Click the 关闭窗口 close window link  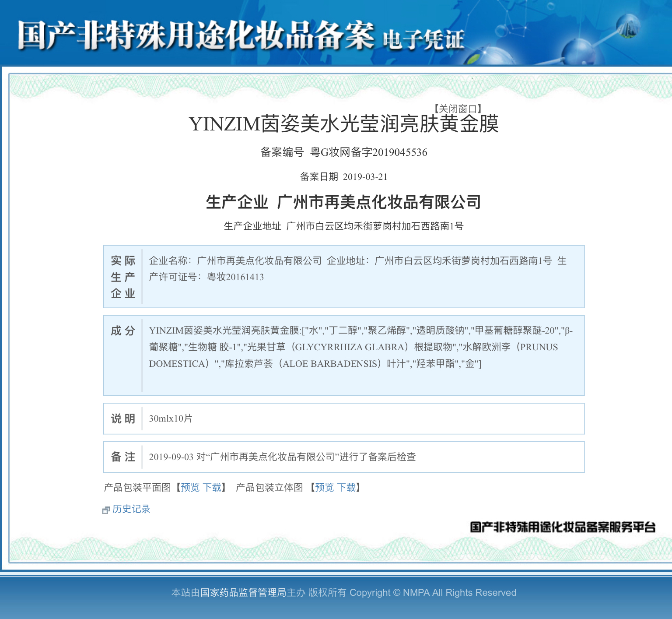(x=458, y=109)
